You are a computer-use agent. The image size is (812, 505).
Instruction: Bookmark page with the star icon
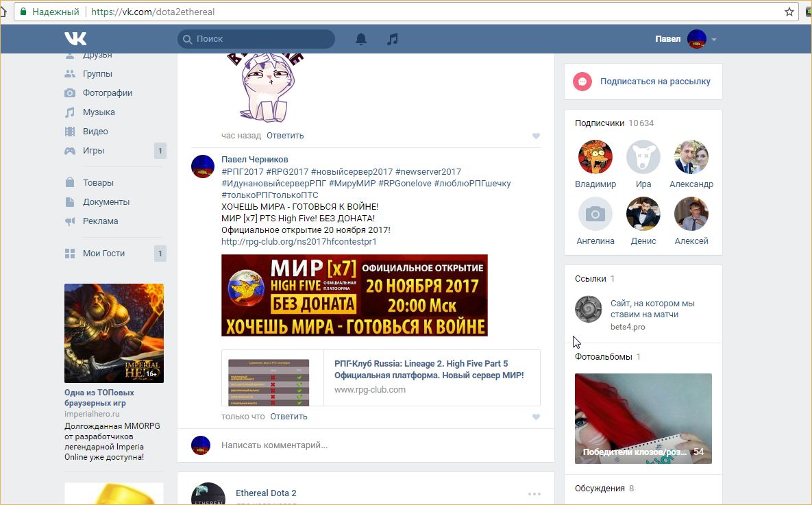(x=789, y=12)
